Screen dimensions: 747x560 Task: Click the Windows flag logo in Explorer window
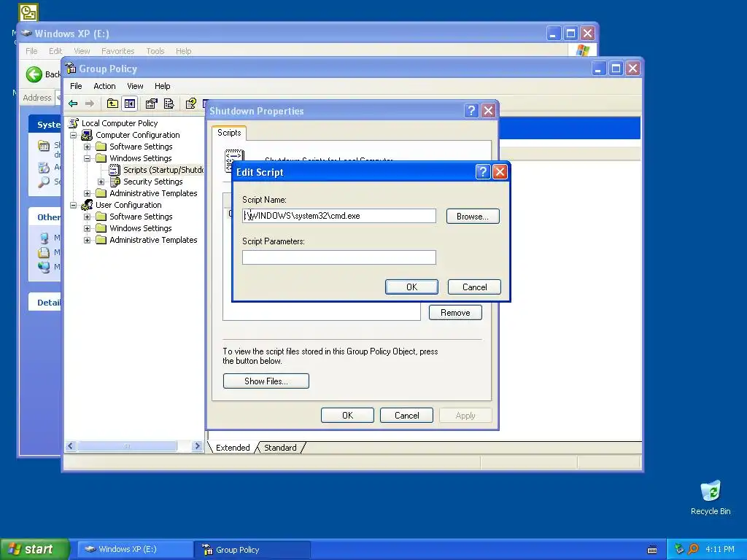581,50
